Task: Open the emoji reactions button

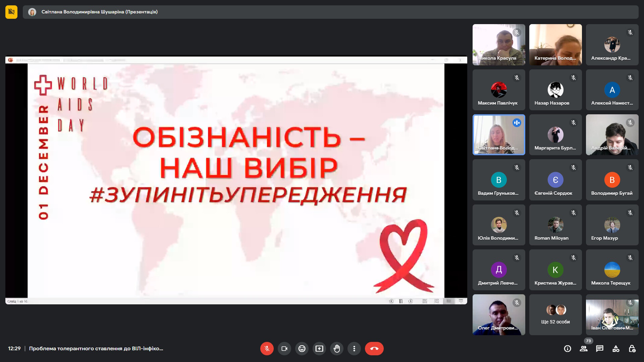Action: pos(302,349)
